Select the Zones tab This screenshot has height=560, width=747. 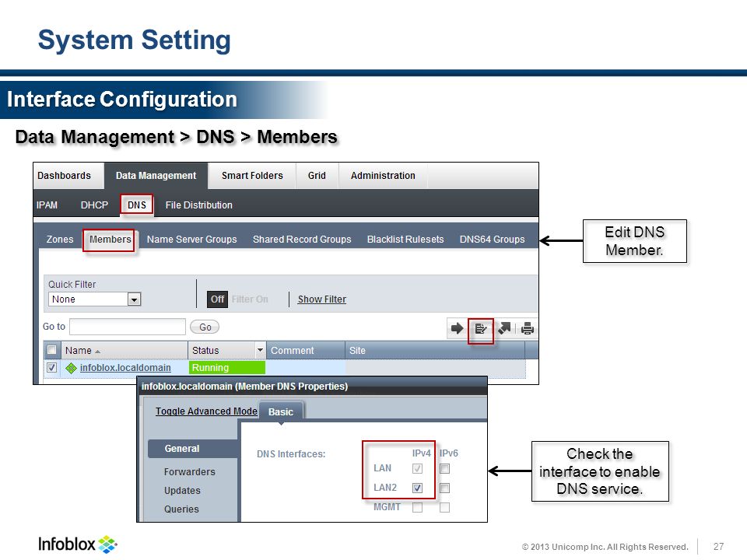60,240
